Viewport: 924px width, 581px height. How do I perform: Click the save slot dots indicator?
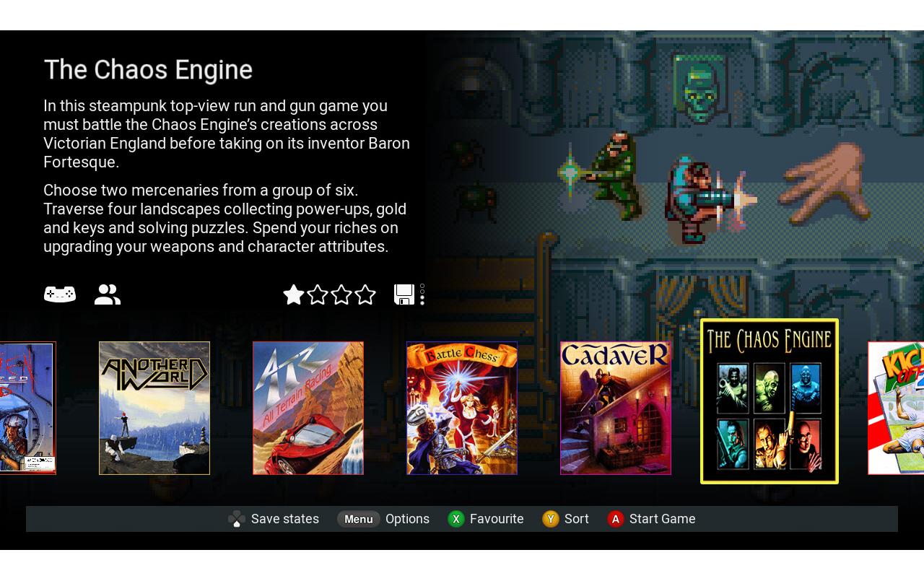[422, 294]
